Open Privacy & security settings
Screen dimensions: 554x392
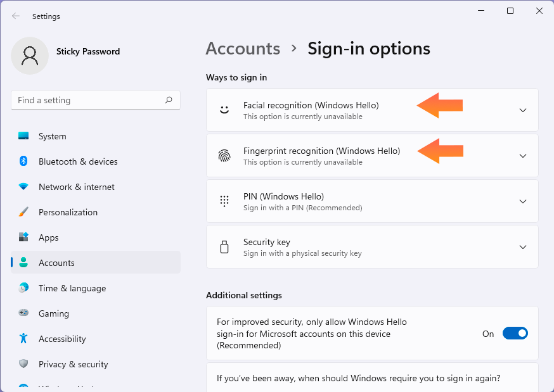coord(96,364)
